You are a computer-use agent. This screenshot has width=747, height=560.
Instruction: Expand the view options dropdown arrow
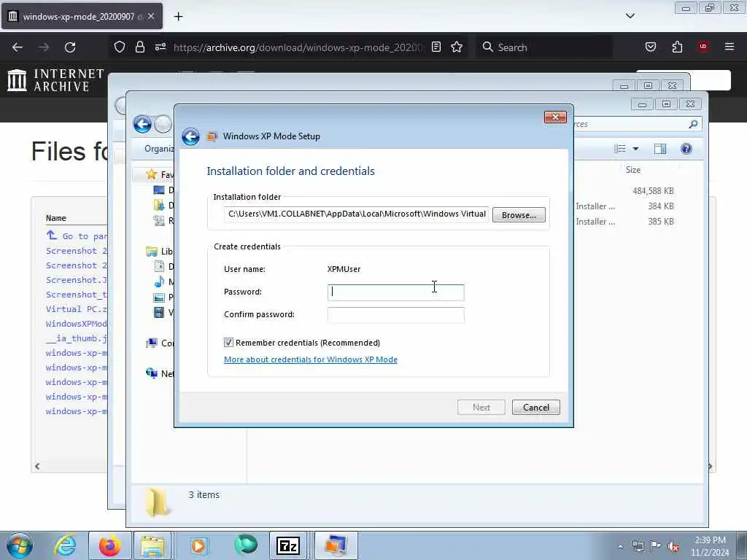coord(635,149)
